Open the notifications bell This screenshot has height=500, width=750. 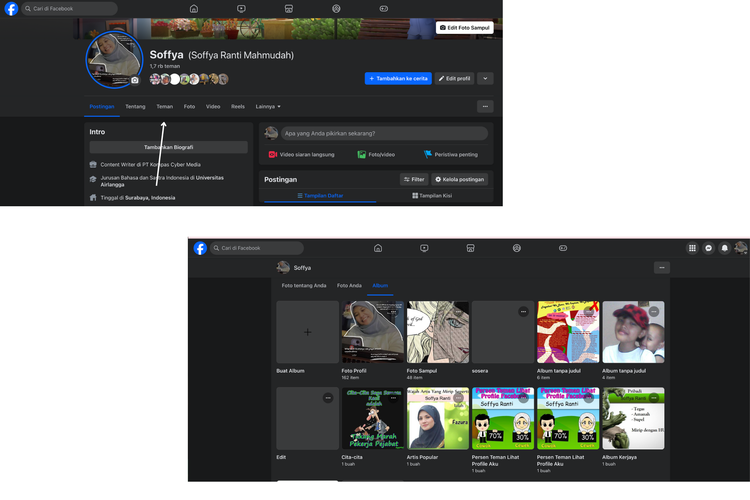(725, 248)
